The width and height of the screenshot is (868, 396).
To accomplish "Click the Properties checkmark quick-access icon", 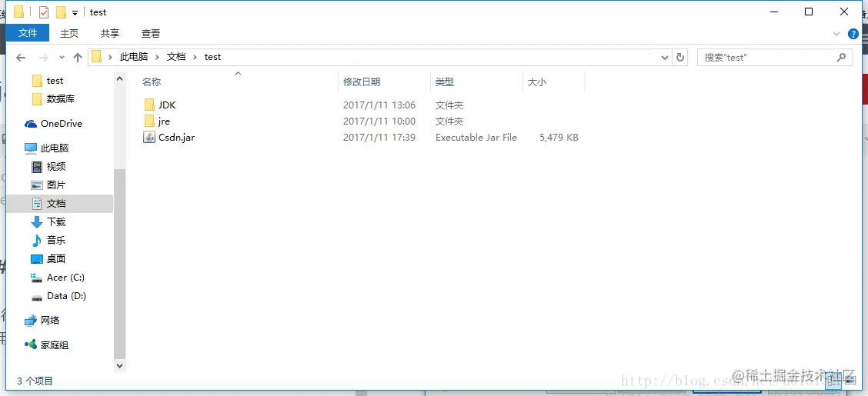I will (44, 12).
